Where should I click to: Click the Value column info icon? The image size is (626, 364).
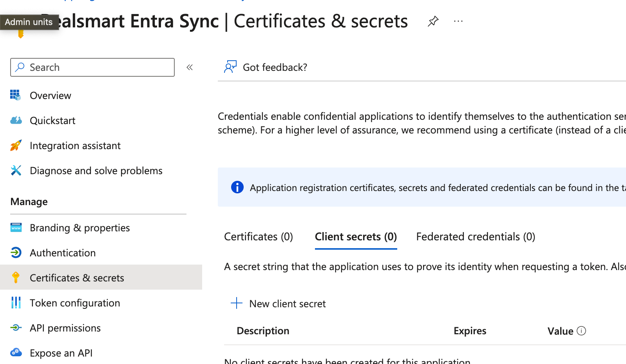pyautogui.click(x=581, y=331)
